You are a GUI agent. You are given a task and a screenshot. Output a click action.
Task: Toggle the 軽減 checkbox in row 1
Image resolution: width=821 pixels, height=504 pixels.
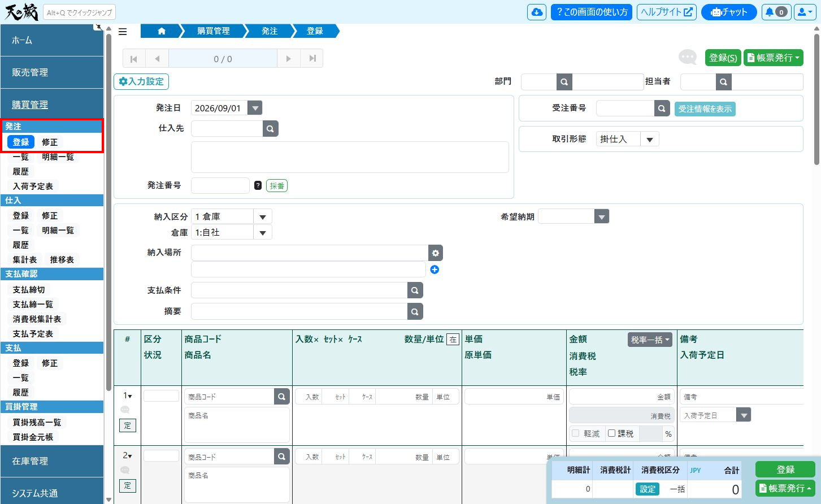click(576, 433)
